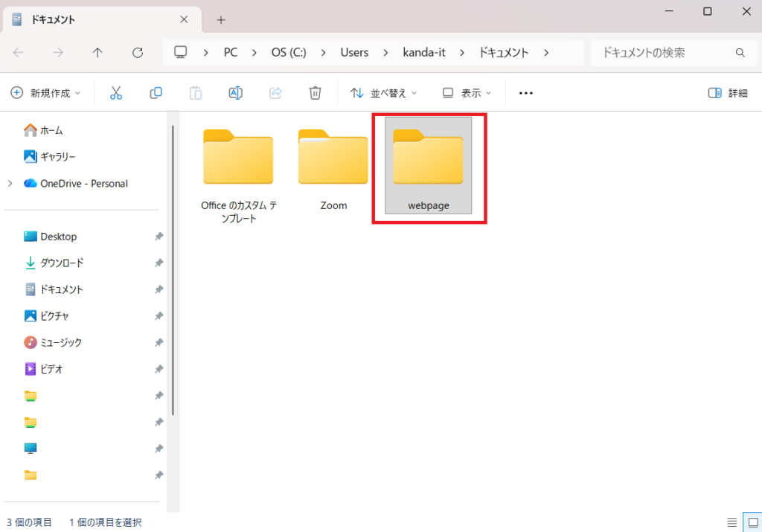
Task: Click kanda-it in the address breadcrumb
Action: tap(426, 53)
